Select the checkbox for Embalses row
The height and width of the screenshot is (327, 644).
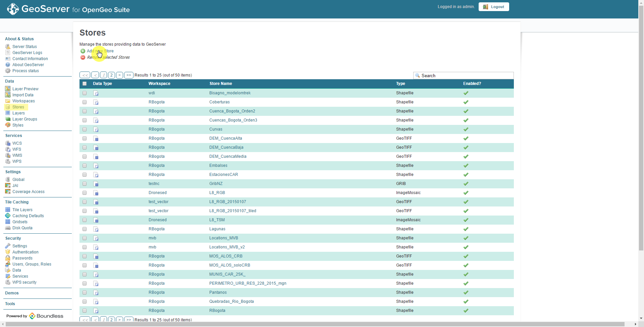pos(85,166)
